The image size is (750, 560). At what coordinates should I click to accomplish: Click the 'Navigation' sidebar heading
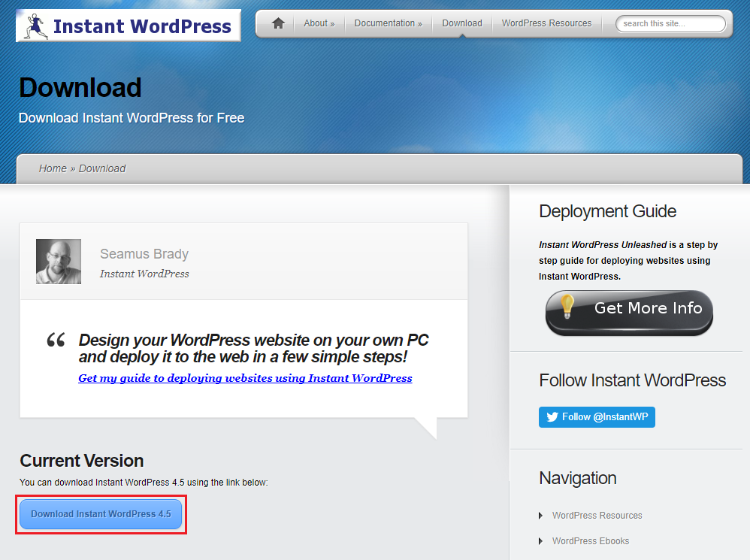tap(578, 478)
